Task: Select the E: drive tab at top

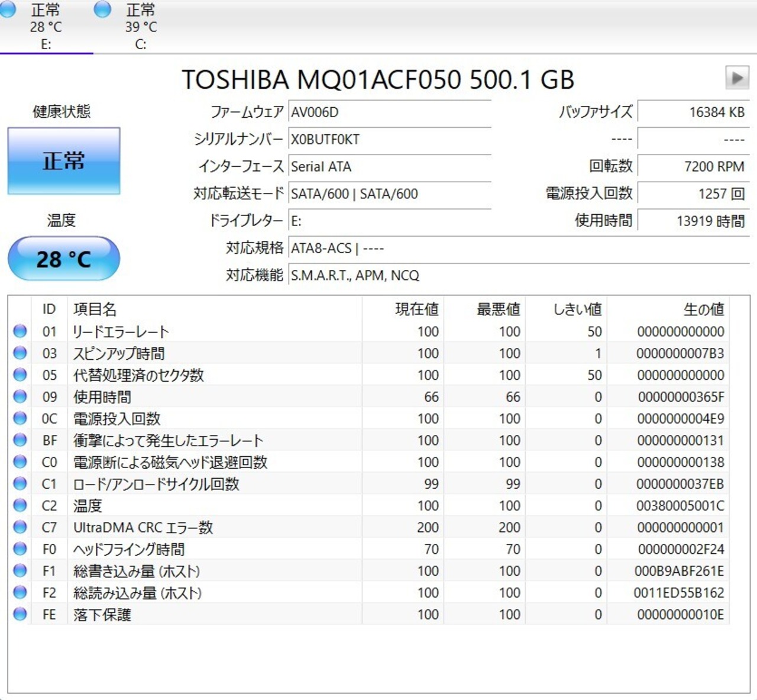Action: click(46, 27)
